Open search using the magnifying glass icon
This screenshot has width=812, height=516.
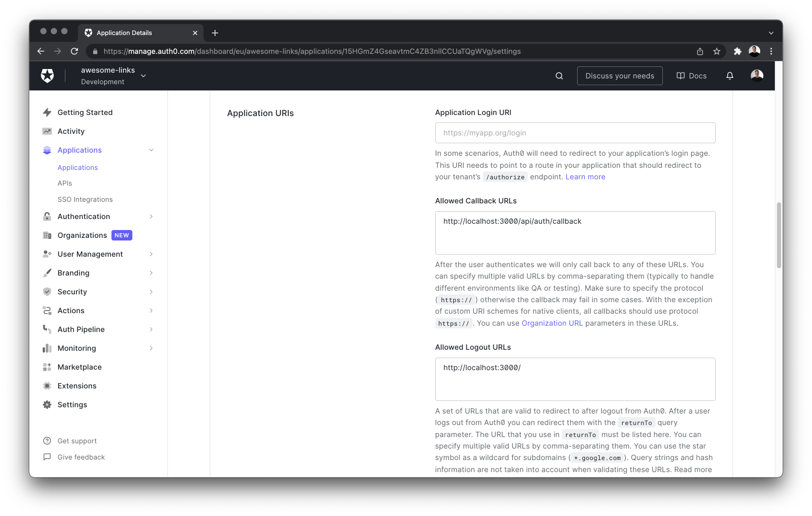tap(559, 75)
